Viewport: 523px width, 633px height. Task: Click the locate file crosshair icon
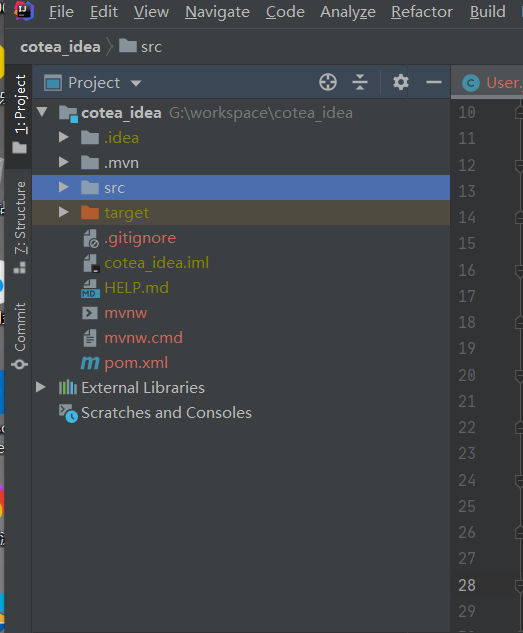click(328, 82)
